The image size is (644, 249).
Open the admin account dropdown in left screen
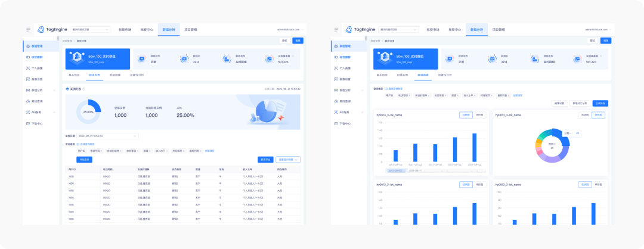point(290,30)
